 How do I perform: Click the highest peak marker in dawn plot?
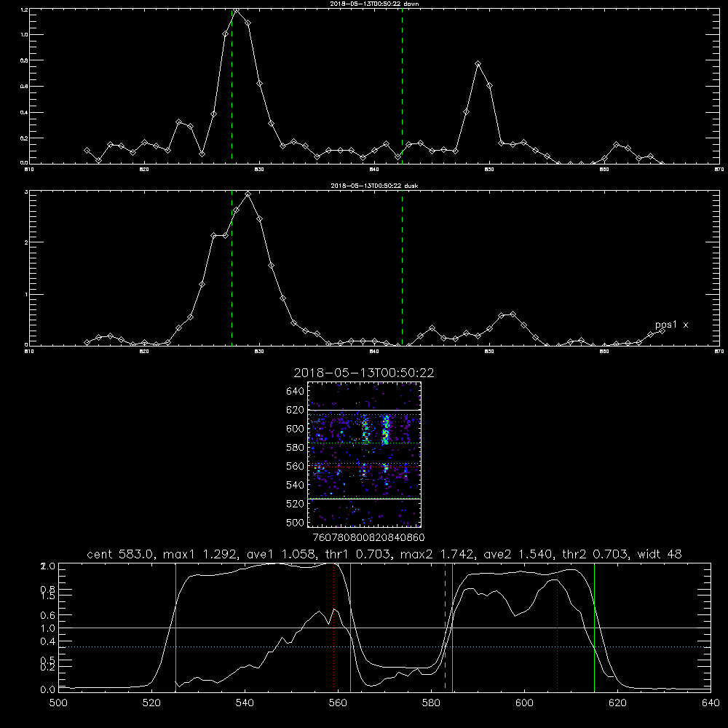[x=237, y=9]
